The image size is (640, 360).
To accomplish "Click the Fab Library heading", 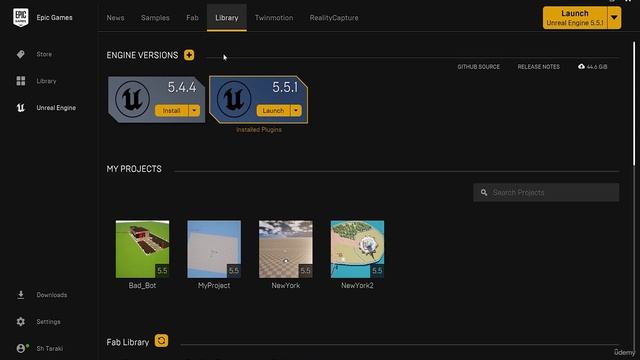I will 128,342.
